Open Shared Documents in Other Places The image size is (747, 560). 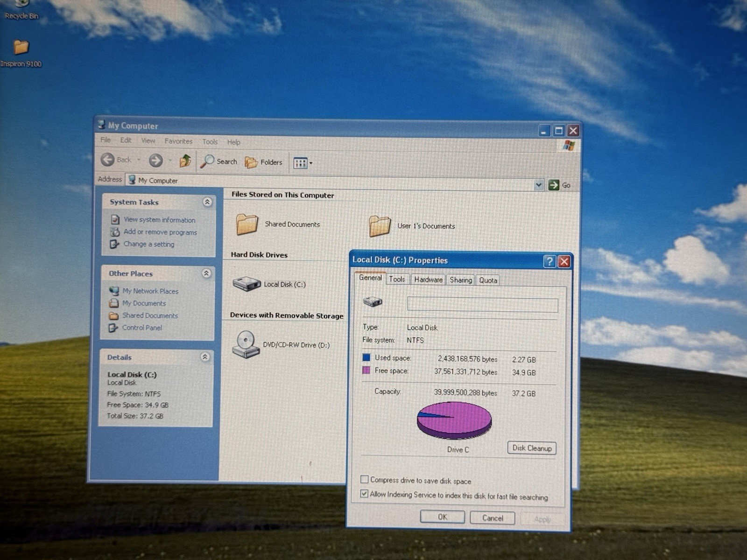click(x=150, y=315)
